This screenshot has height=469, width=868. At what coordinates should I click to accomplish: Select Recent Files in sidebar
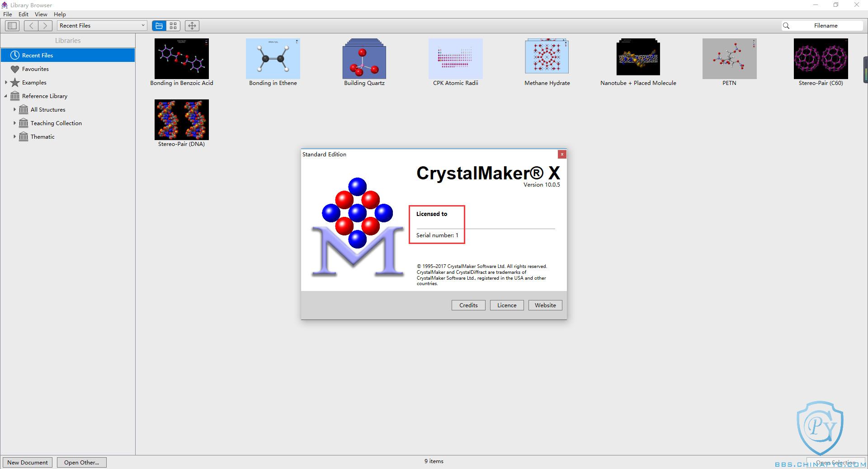[x=68, y=55]
